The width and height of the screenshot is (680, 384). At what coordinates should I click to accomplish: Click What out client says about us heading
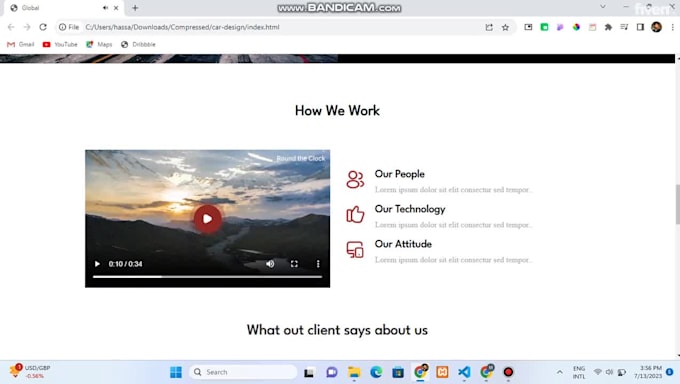[x=337, y=330]
